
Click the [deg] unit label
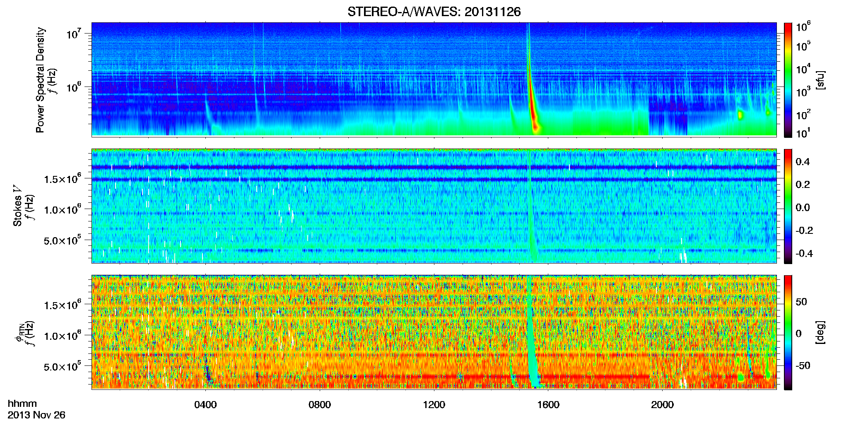click(x=820, y=332)
